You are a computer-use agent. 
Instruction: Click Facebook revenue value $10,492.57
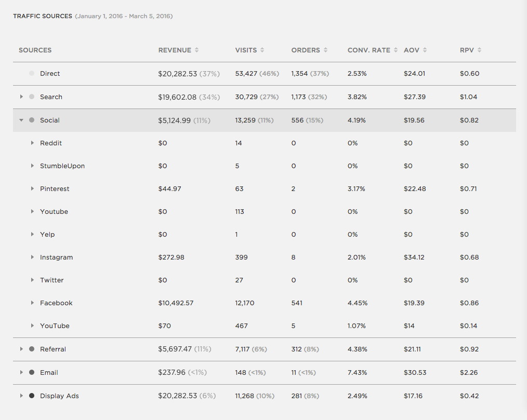click(176, 303)
